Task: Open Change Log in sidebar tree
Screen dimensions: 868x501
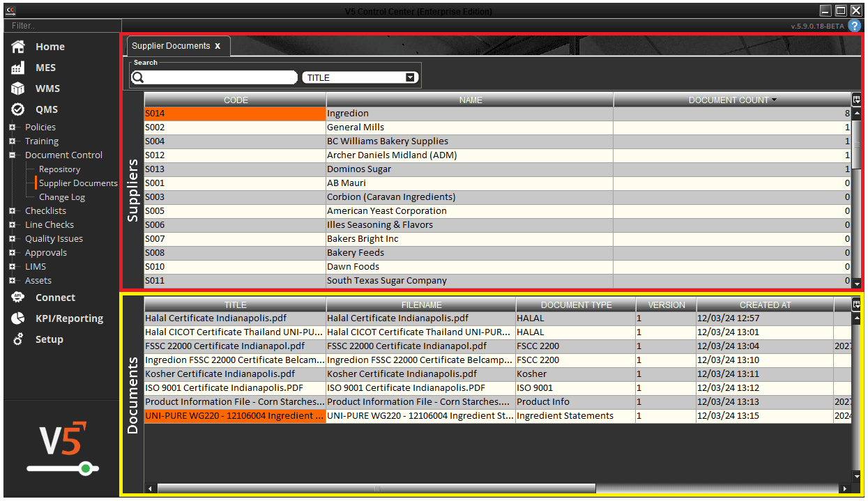Action: tap(61, 197)
